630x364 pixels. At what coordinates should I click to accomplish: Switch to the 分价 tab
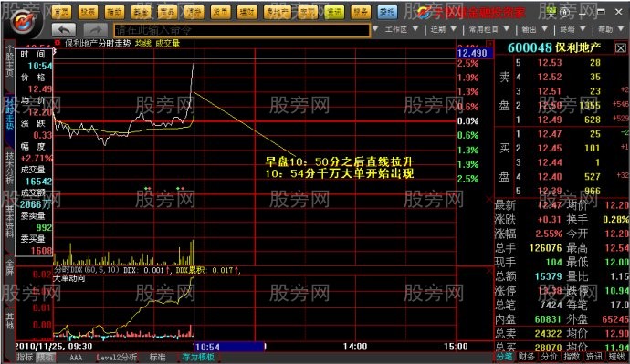point(549,357)
